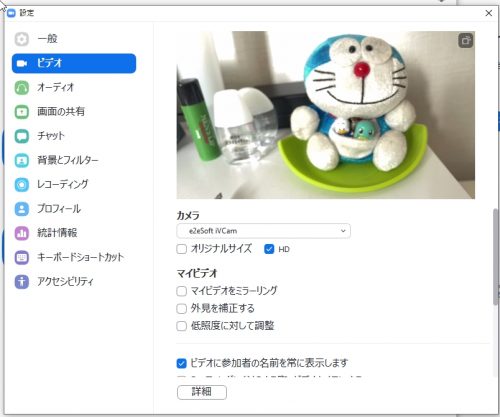Image resolution: width=500 pixels, height=417 pixels.
Task: Click the Zoom logo in title bar
Action: (x=11, y=13)
